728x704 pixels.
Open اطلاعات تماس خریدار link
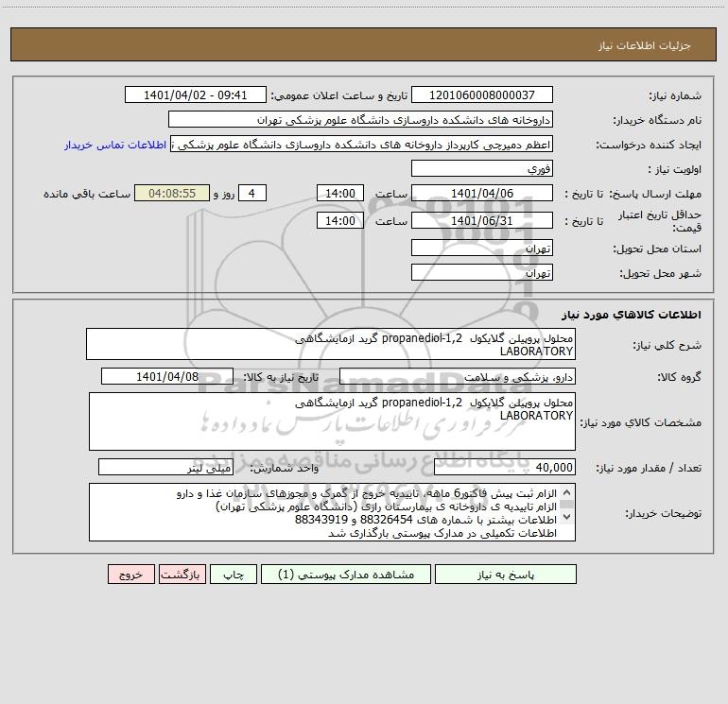click(x=115, y=145)
